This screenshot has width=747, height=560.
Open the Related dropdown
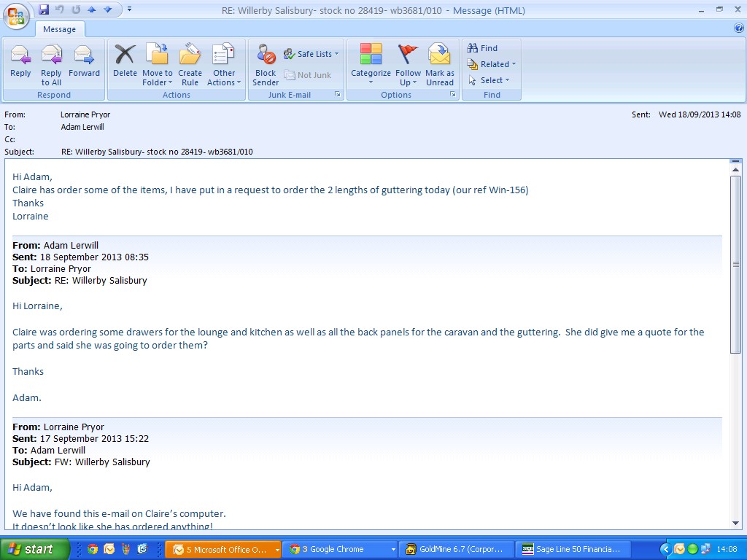tap(491, 64)
